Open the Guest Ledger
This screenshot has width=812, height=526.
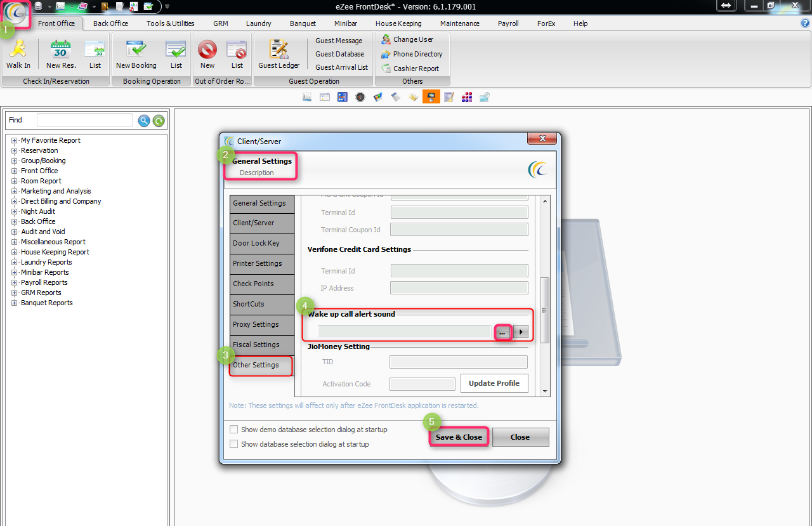tap(279, 55)
